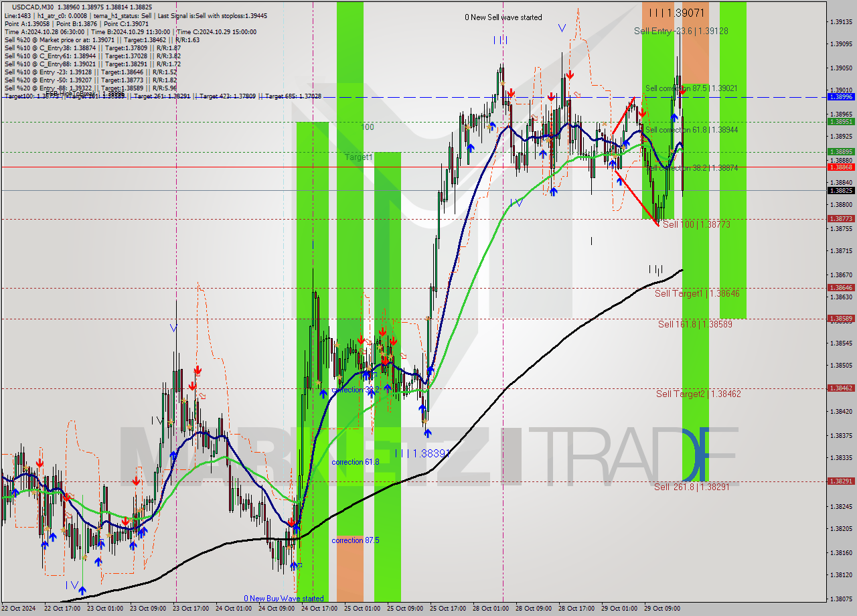
Task: Click the '28 Oct 01:00' time axis label
Action: 491,609
